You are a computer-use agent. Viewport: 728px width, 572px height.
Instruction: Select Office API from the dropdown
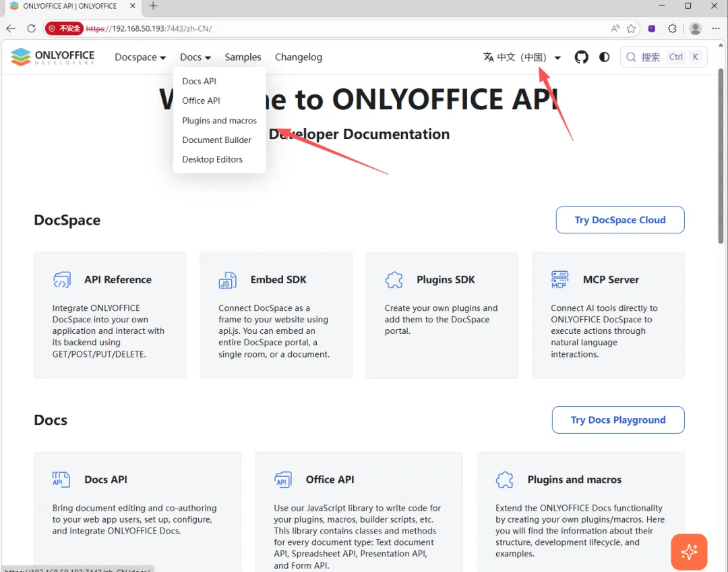click(x=201, y=101)
